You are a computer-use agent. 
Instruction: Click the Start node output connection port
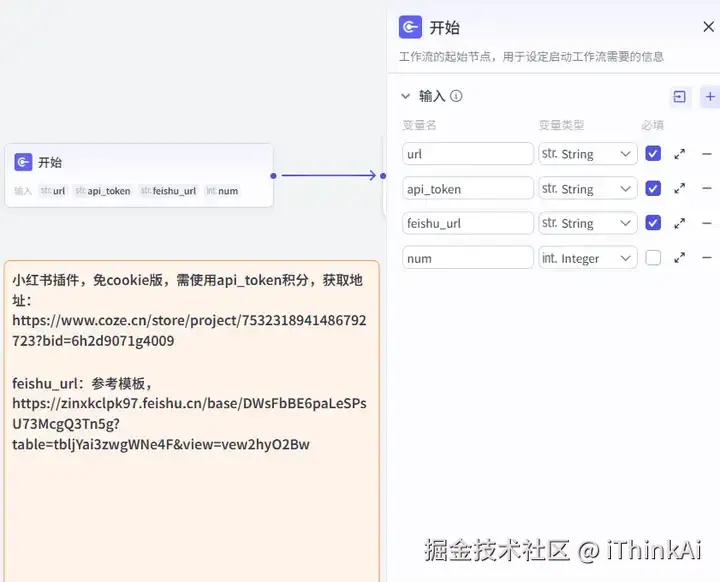273,175
